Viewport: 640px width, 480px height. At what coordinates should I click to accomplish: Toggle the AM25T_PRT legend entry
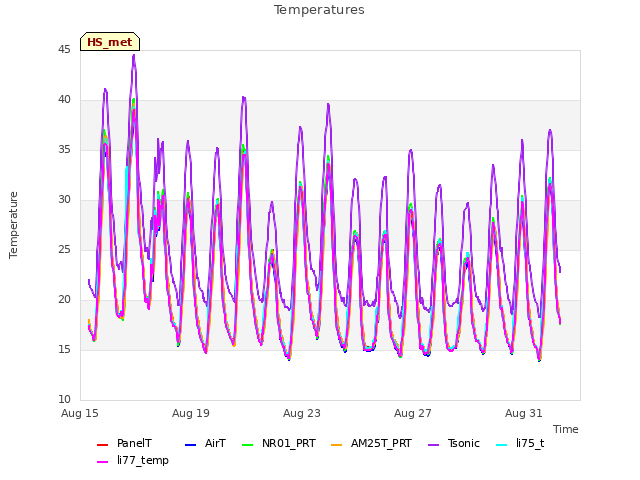371,444
